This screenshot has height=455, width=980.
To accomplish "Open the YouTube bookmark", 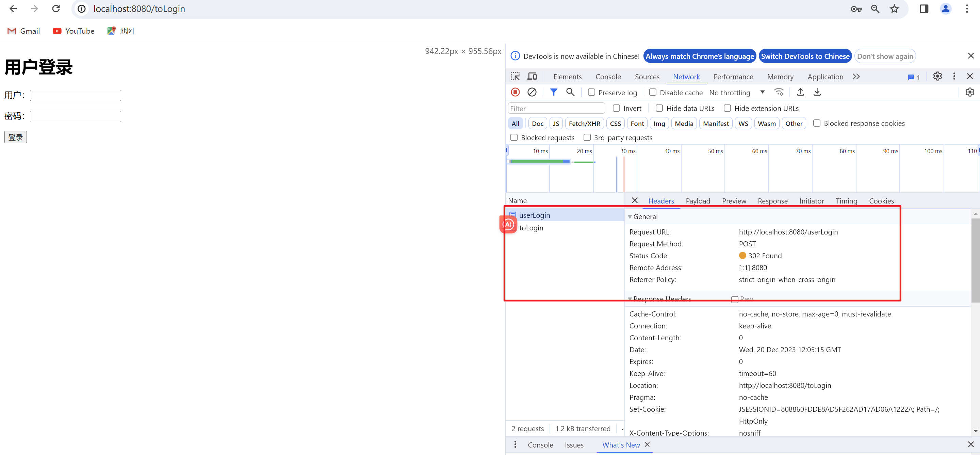I will [73, 31].
